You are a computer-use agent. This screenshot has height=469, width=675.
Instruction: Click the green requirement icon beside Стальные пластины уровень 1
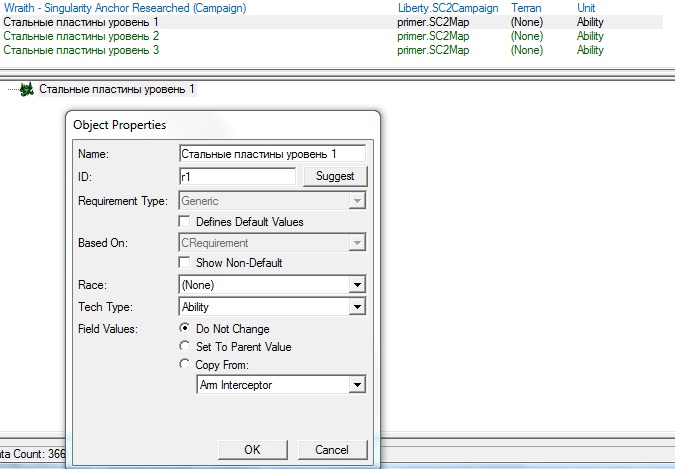27,90
